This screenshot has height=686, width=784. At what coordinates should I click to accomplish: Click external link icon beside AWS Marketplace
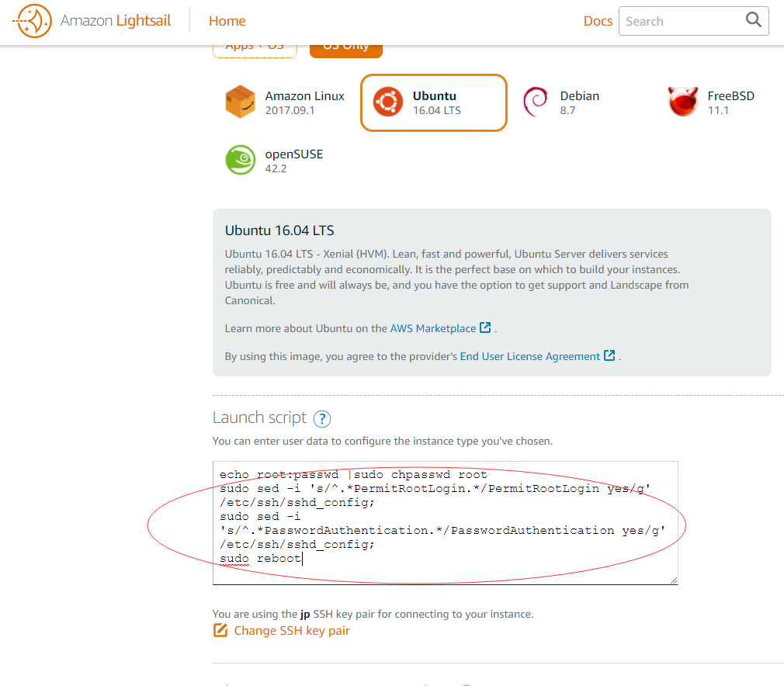485,327
